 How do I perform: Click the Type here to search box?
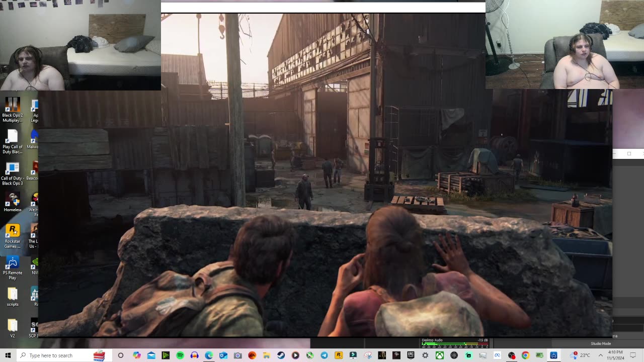click(61, 355)
